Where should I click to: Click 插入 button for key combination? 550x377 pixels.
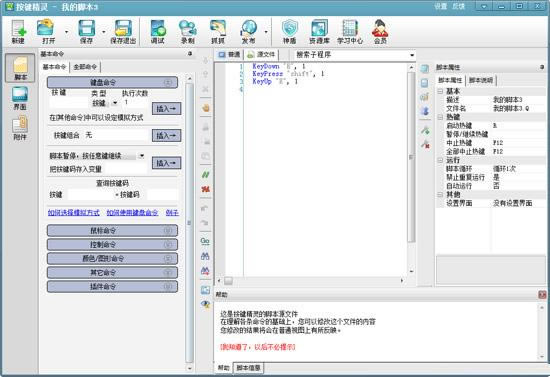pyautogui.click(x=166, y=135)
